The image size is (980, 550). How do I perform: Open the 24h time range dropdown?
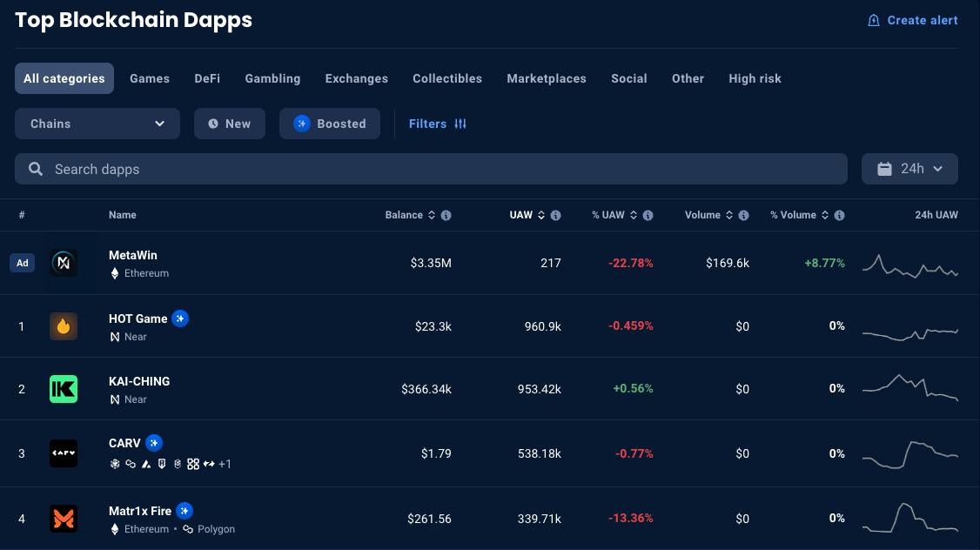(910, 169)
